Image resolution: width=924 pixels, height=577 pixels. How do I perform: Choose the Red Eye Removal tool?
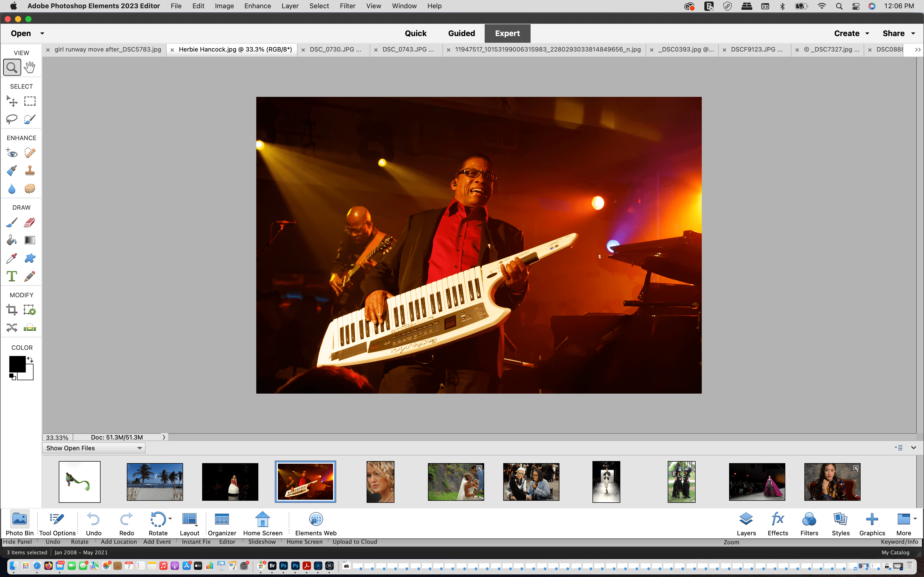click(x=12, y=153)
